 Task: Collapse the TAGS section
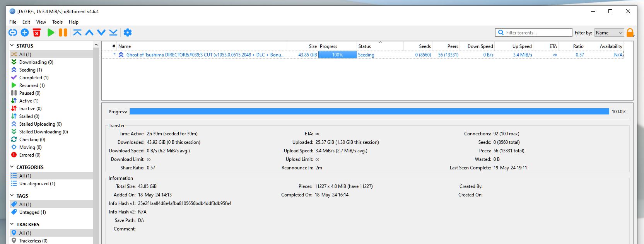point(12,196)
